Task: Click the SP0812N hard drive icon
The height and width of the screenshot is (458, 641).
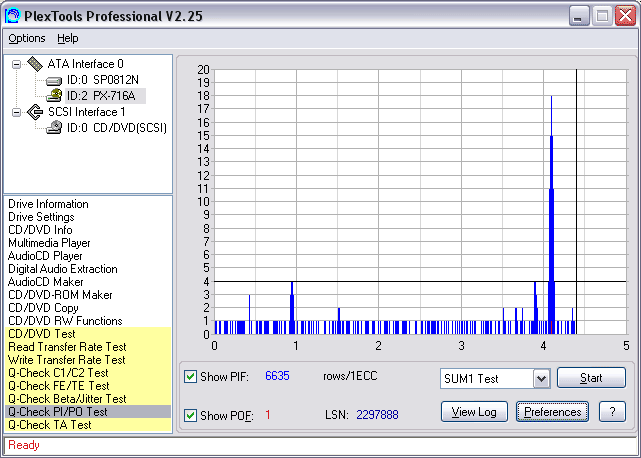Action: coord(54,80)
